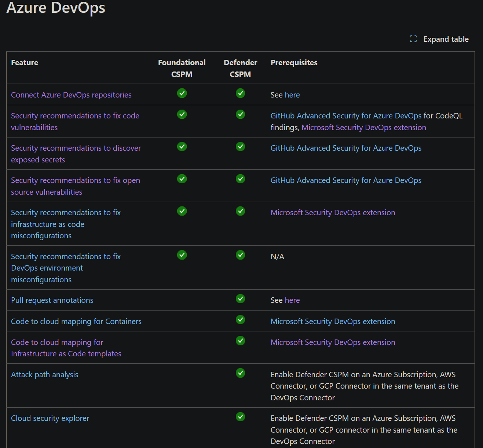Viewport: 483px width, 448px height.
Task: Open the Cloud security explorer link
Action: (50, 418)
